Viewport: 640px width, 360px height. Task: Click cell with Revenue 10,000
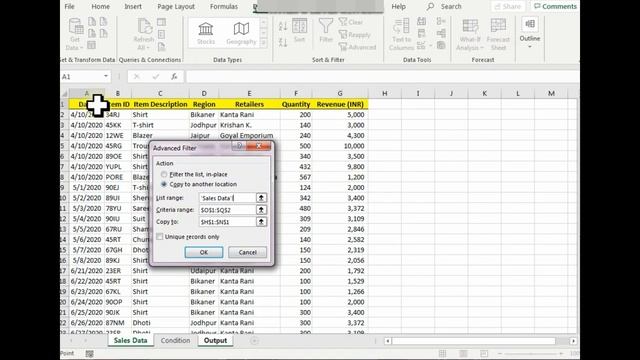coord(340,146)
